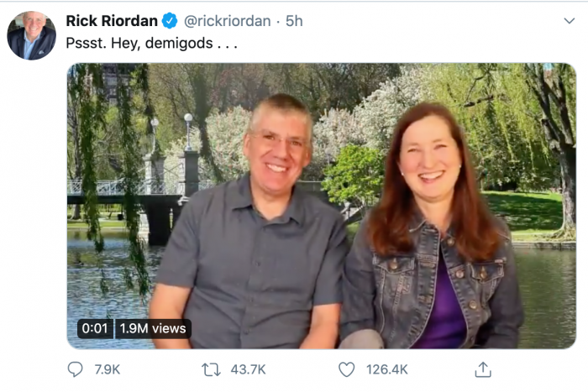Open the Rick Riordan display name link
588x392 pixels.
click(x=112, y=21)
